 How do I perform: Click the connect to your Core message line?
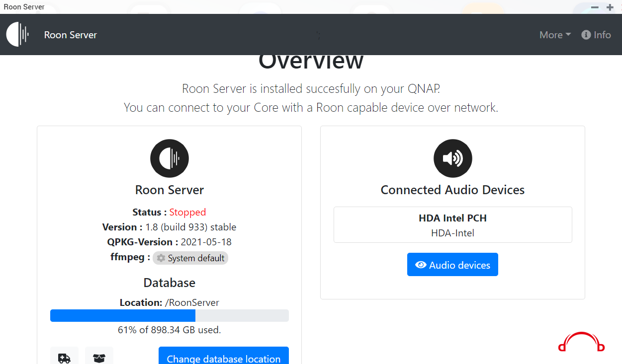coord(311,107)
